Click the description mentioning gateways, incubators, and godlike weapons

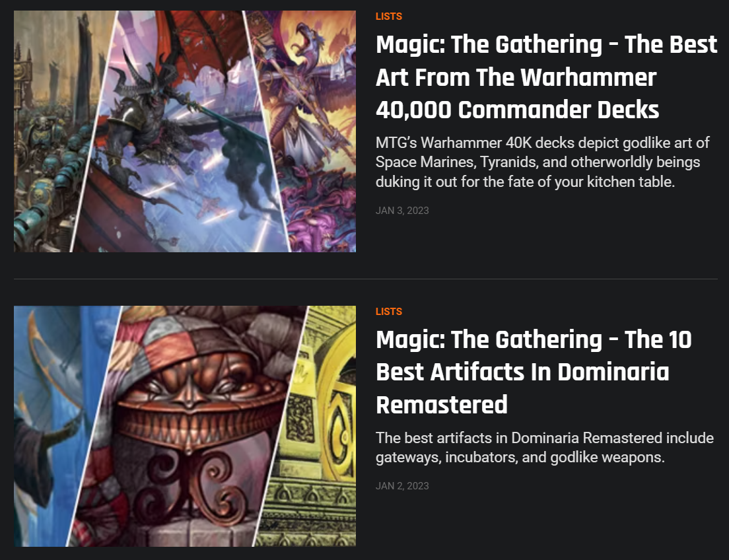coord(544,448)
